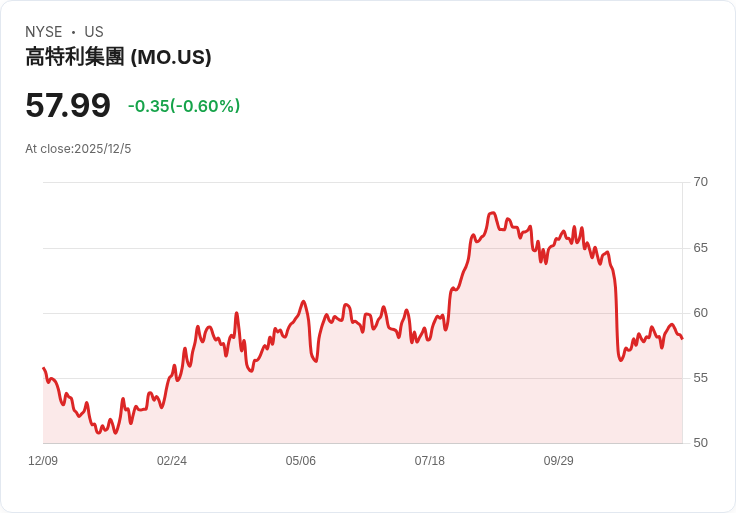Click the 50 price level label
This screenshot has width=736, height=513.
pyautogui.click(x=701, y=443)
